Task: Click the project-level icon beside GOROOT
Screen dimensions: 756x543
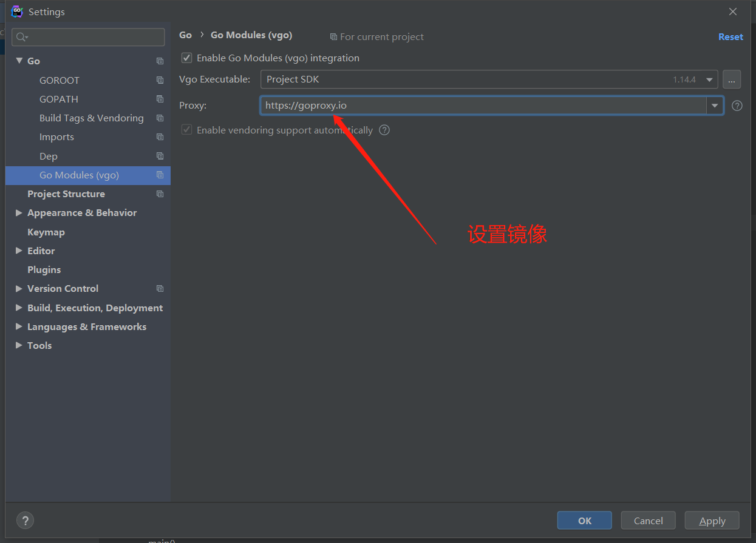Action: (160, 80)
